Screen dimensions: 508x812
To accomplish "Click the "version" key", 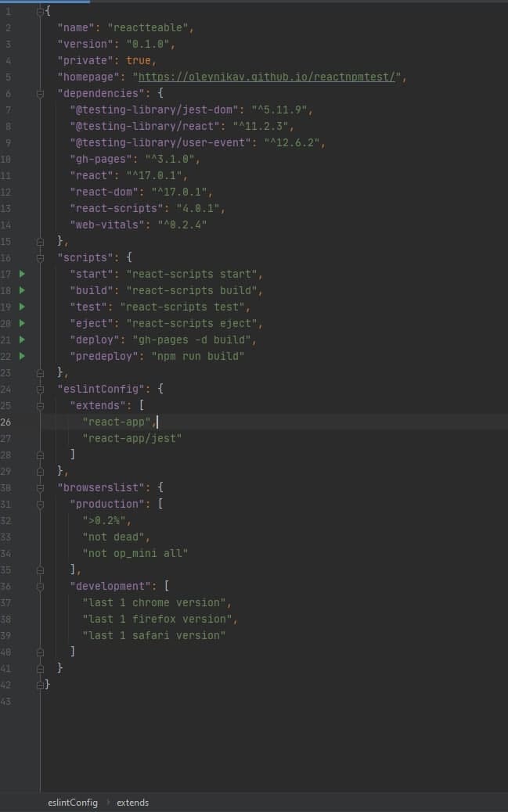I will (x=85, y=45).
